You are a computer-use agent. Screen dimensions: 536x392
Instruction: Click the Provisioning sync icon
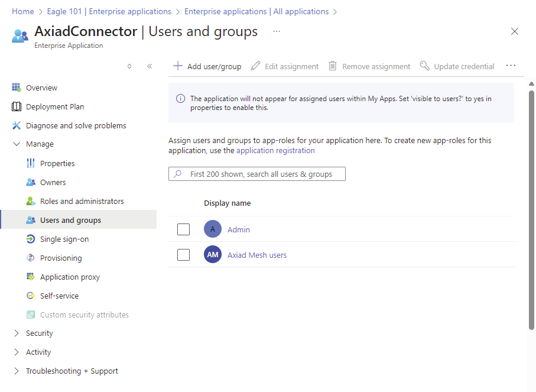30,258
